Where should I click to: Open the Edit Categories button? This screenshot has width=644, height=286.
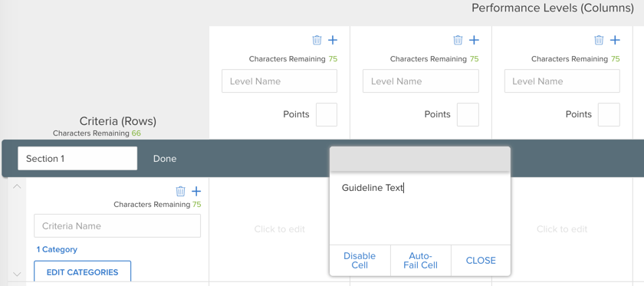tap(83, 272)
